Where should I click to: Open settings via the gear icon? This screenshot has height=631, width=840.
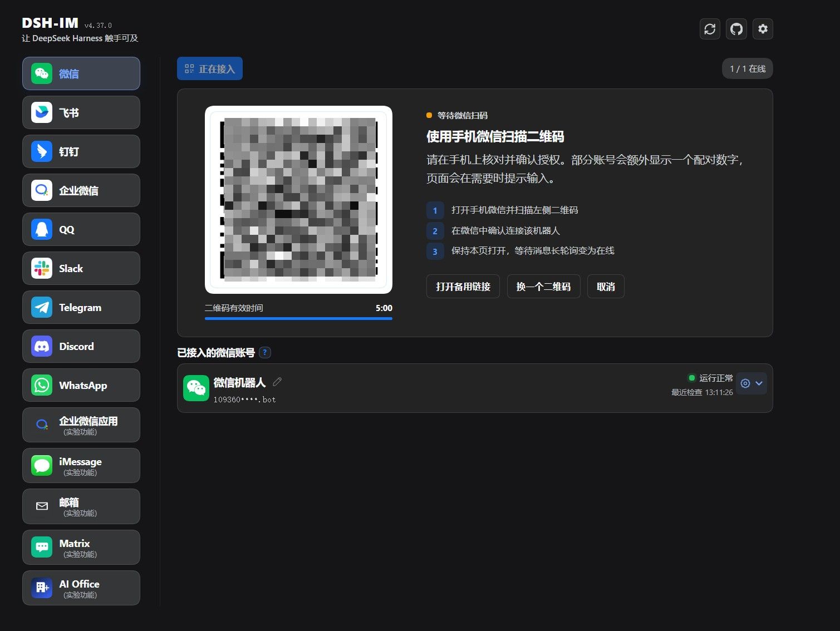(763, 29)
